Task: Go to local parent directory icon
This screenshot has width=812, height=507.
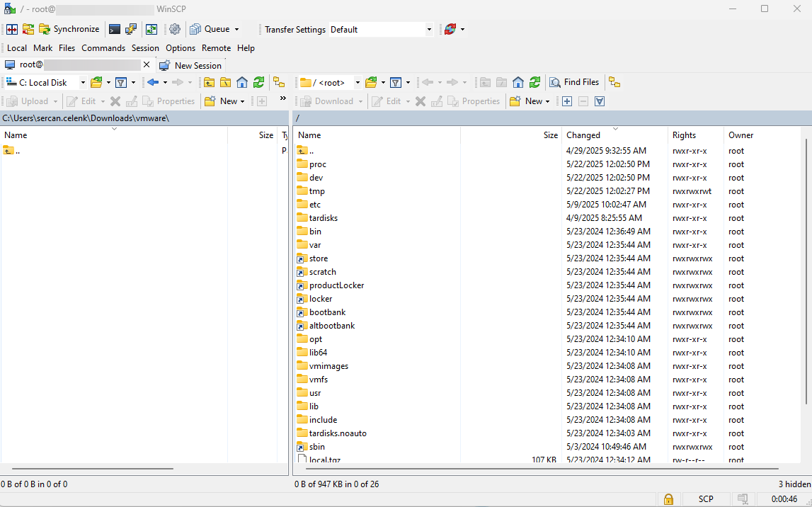Action: [x=209, y=82]
